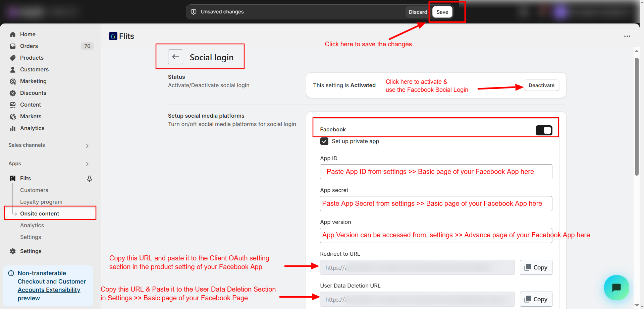This screenshot has height=309, width=644.
Task: Deactivate the social login setting
Action: [x=541, y=85]
